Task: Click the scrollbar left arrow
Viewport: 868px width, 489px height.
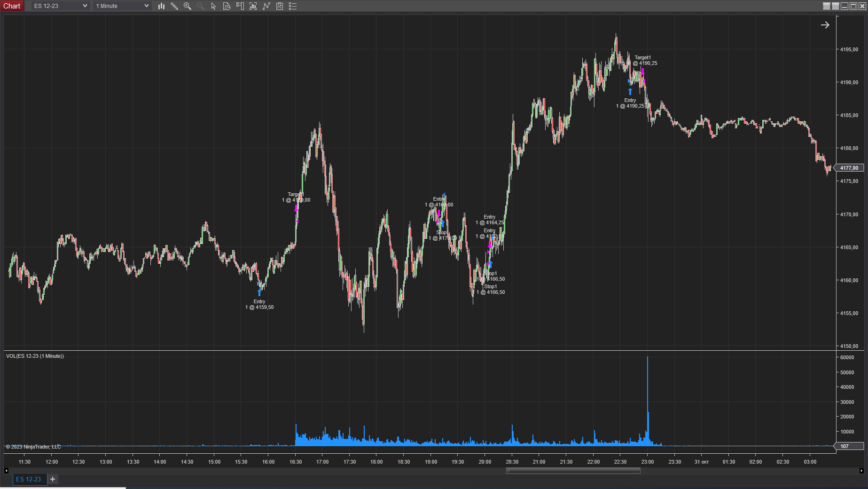Action: (x=6, y=471)
